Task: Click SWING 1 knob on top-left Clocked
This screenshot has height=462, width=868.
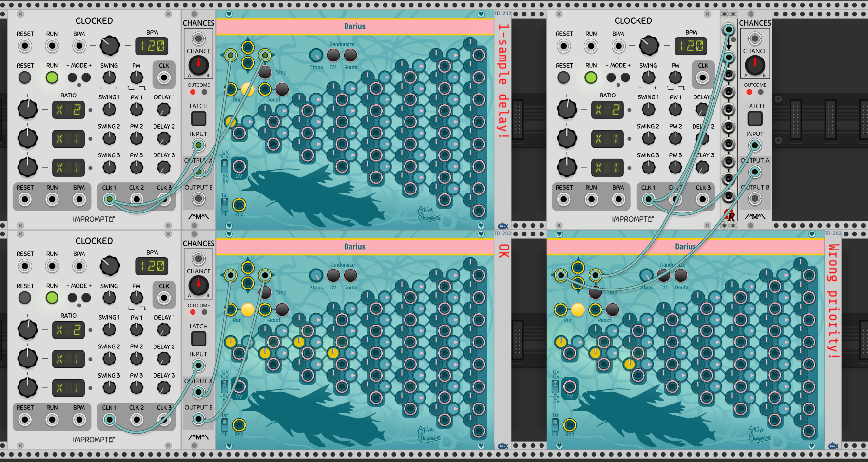Action: click(x=109, y=109)
